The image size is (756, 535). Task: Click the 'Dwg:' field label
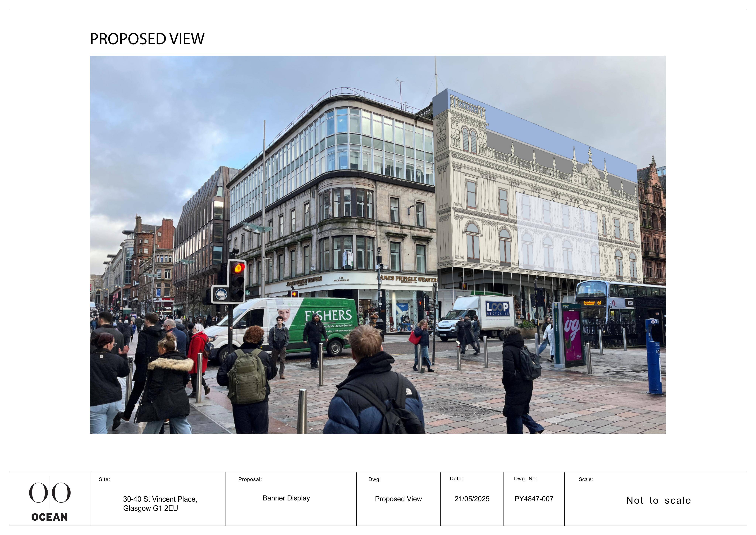point(374,479)
